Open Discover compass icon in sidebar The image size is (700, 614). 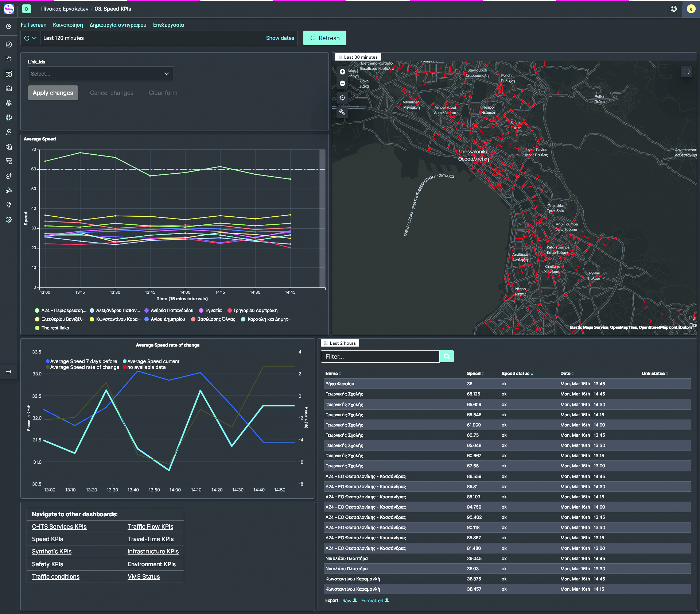coord(9,45)
